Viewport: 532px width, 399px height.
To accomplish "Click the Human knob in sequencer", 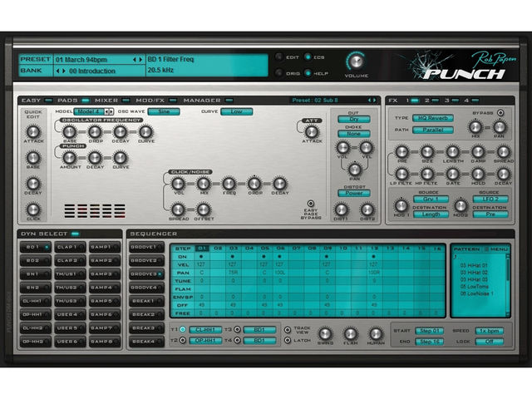I will 376,334.
